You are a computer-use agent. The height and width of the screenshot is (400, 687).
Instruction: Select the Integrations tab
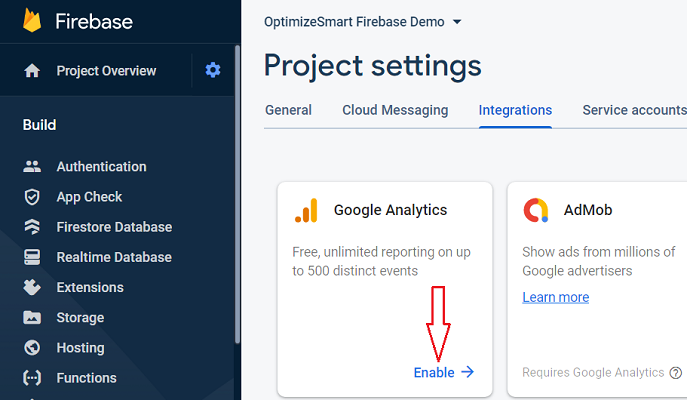click(x=515, y=110)
